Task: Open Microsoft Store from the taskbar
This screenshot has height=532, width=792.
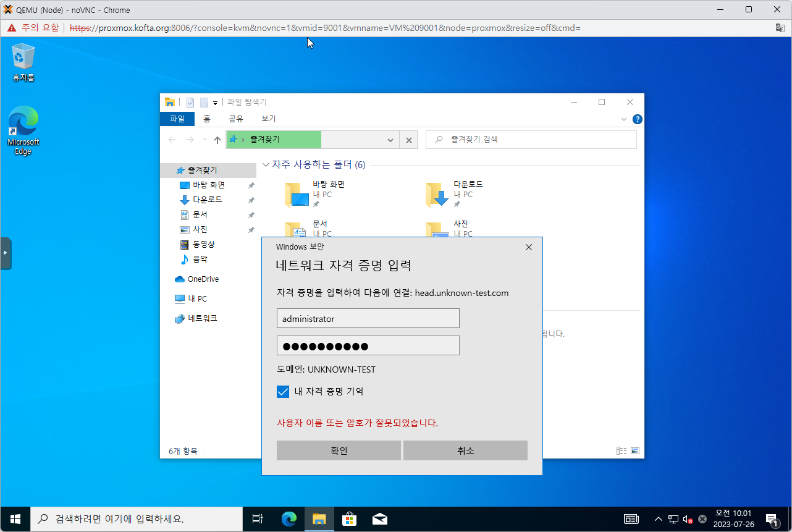Action: (349, 519)
